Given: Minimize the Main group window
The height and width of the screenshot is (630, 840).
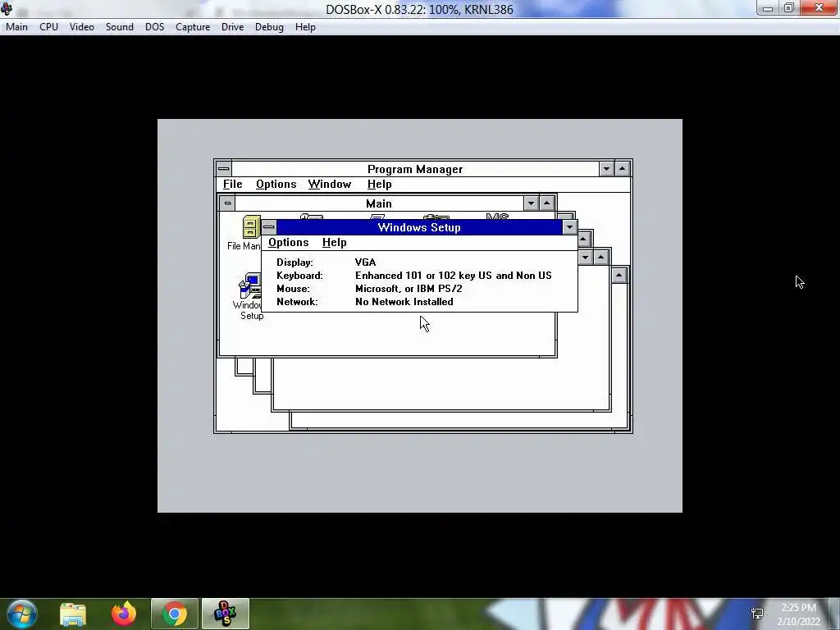Looking at the screenshot, I should [x=531, y=203].
